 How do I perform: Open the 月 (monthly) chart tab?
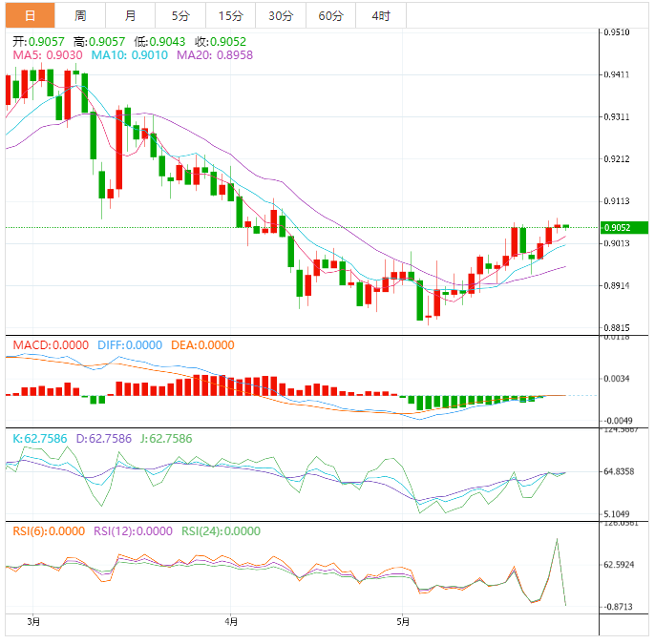[x=130, y=15]
